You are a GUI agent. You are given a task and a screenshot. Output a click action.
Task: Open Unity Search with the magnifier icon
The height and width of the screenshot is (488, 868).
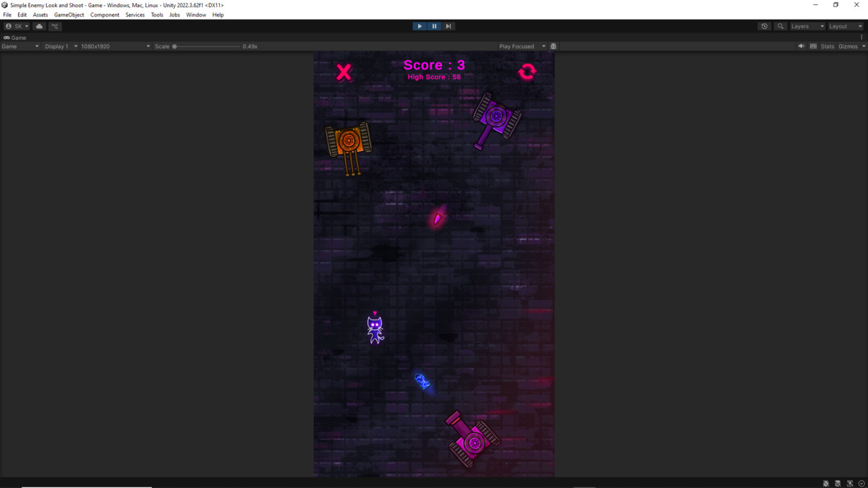point(780,26)
